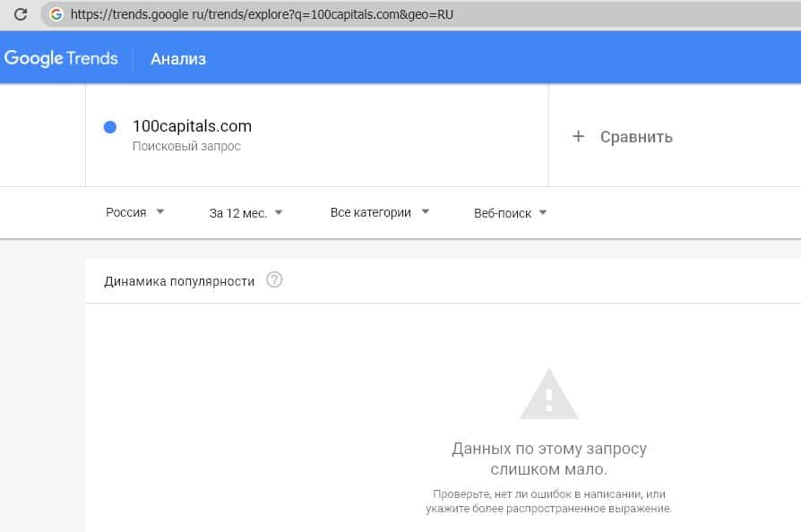Click empty blue header bar area
Screen dimensions: 801x532
pos(502,59)
